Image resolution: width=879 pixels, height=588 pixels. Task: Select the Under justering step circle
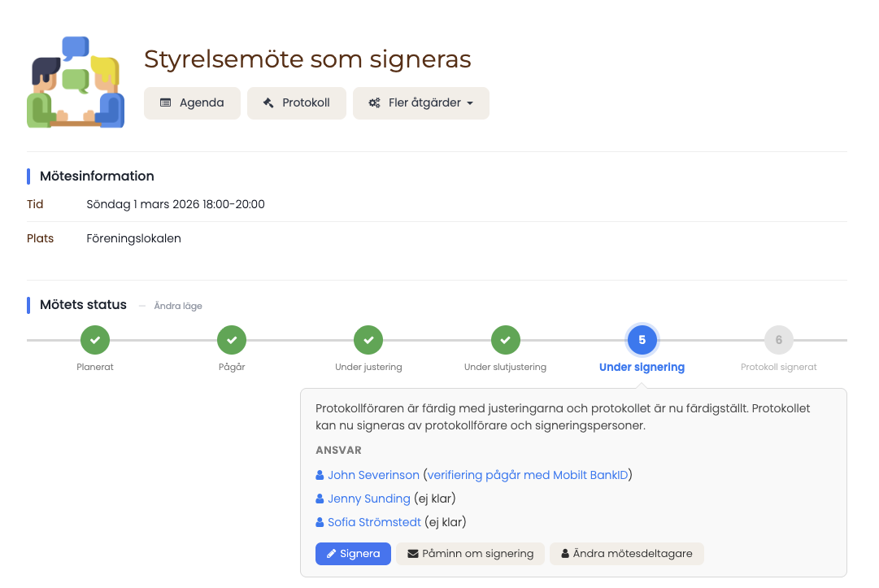pyautogui.click(x=368, y=340)
